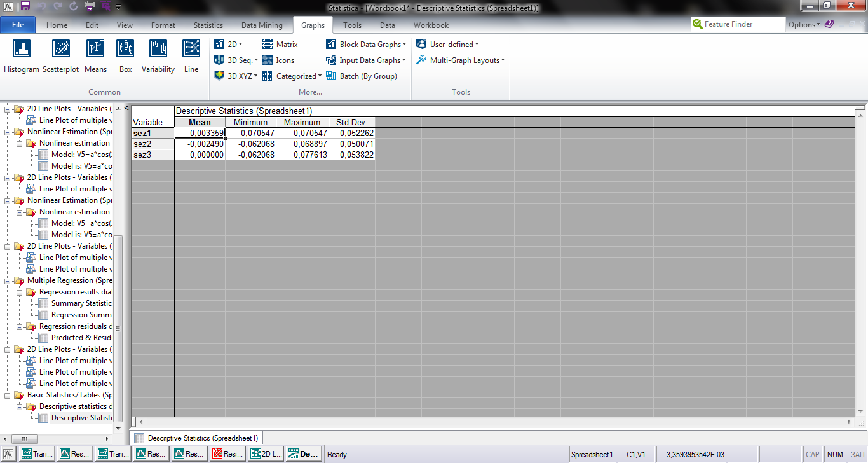This screenshot has height=463, width=868.
Task: Open the Options menu
Action: point(804,25)
